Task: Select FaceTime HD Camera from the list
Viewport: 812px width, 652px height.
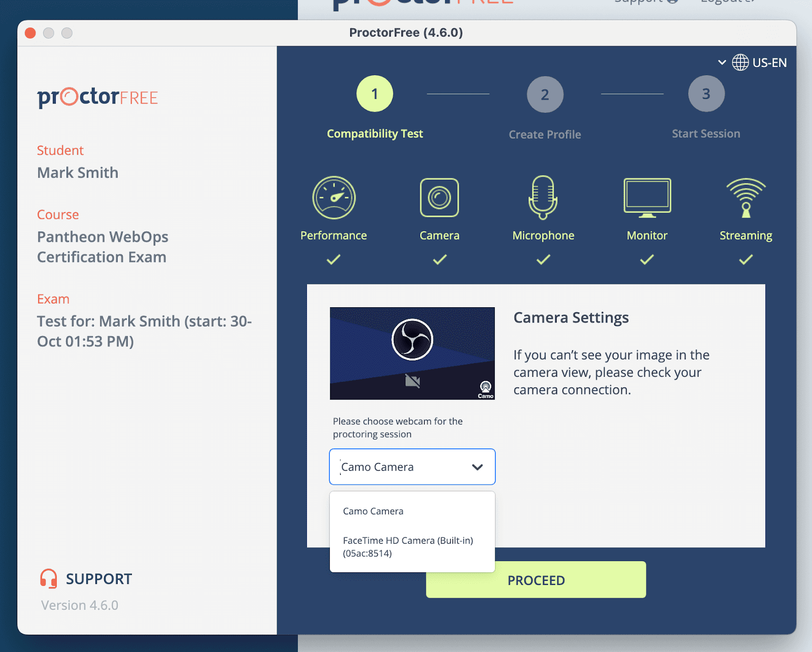Action: 408,546
